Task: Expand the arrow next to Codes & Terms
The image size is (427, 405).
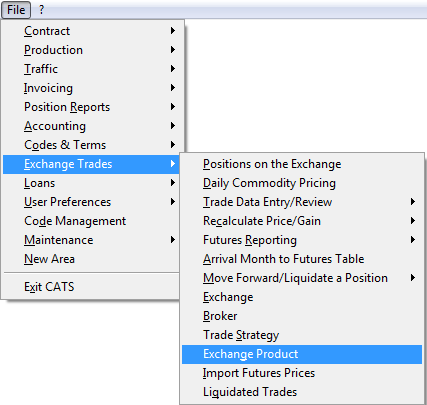Action: 173,145
